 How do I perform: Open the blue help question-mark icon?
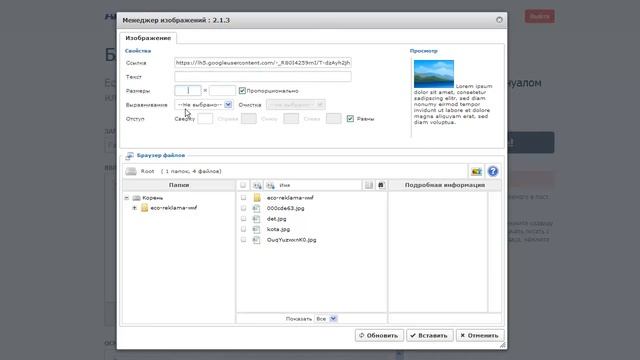(x=493, y=171)
